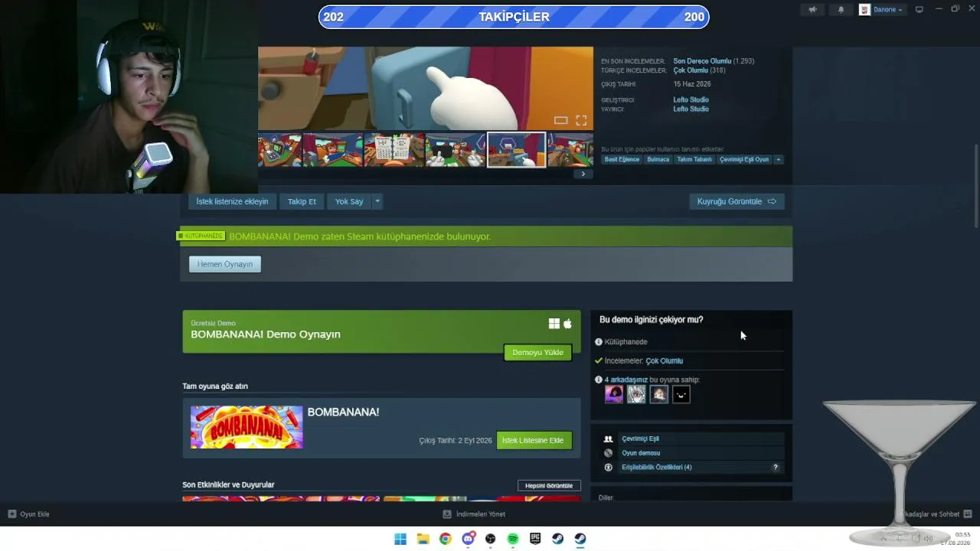Screen dimensions: 980x551
Task: Click the accessibility help question mark
Action: tap(775, 467)
